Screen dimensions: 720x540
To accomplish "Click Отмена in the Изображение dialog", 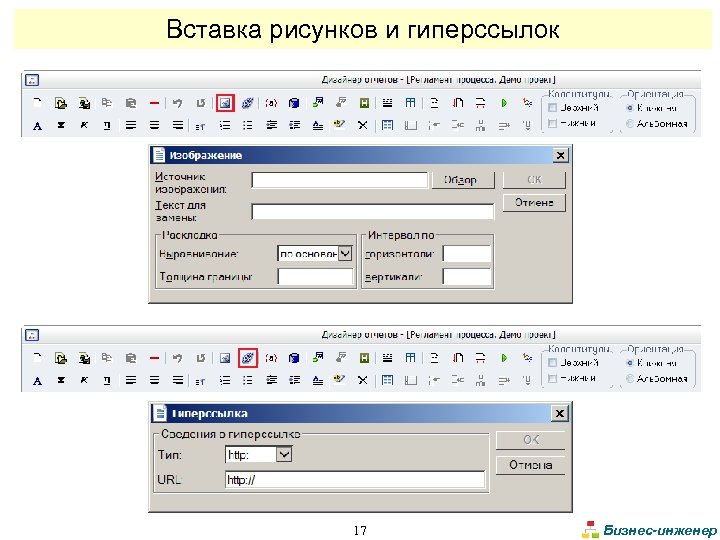I will tap(534, 202).
